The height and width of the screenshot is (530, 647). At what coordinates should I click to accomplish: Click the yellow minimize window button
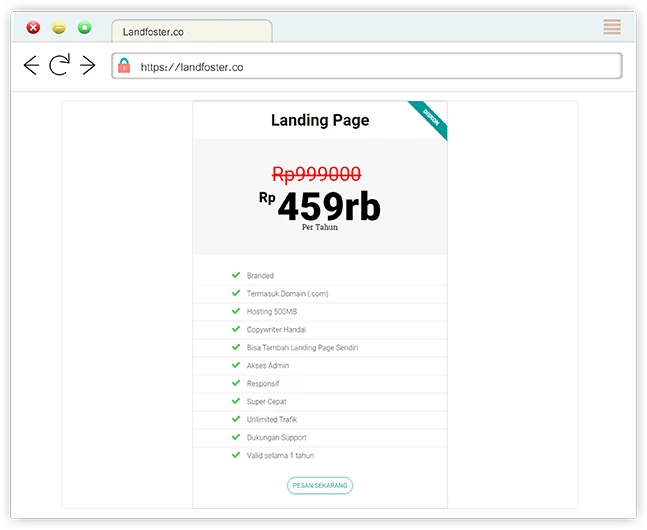(x=59, y=28)
